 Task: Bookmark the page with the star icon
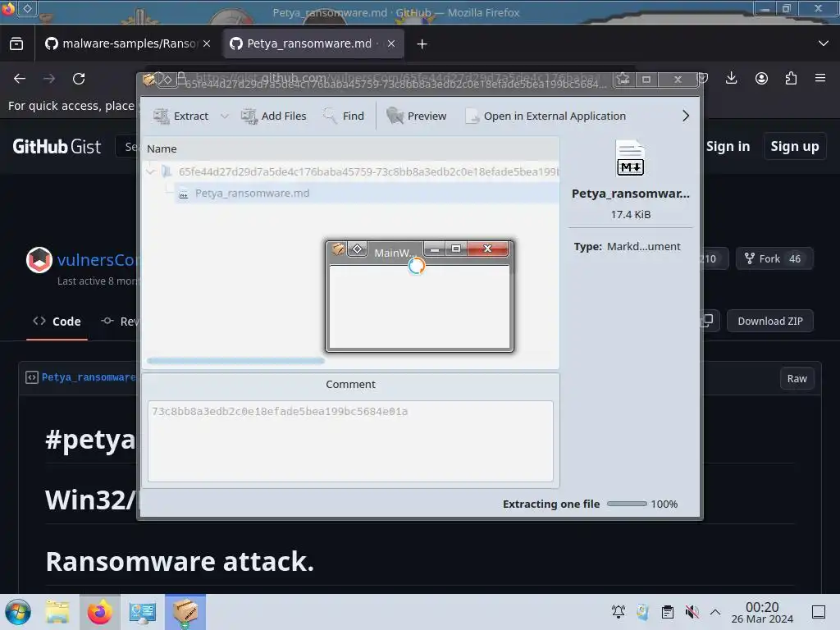pos(623,80)
